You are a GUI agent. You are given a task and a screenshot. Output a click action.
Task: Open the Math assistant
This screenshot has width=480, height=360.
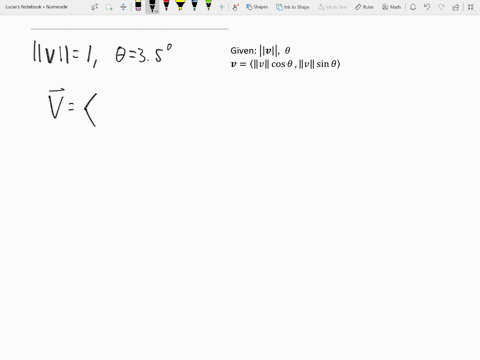tap(391, 7)
